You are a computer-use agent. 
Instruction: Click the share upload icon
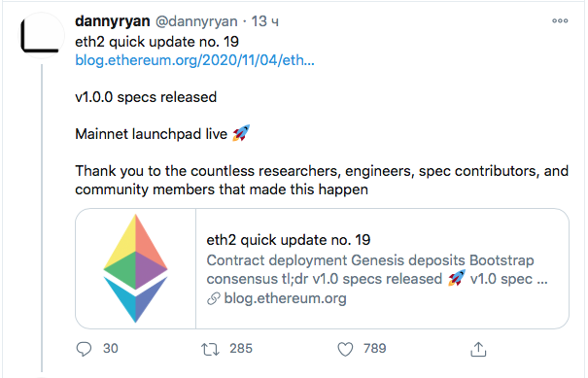point(478,349)
